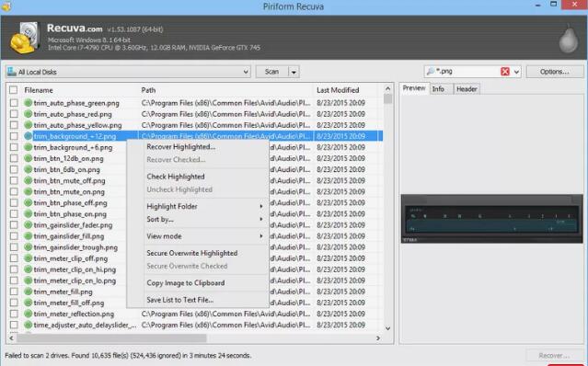Check the box for trim_btn_12db_on.png
This screenshot has height=366, width=588.
pyautogui.click(x=14, y=158)
